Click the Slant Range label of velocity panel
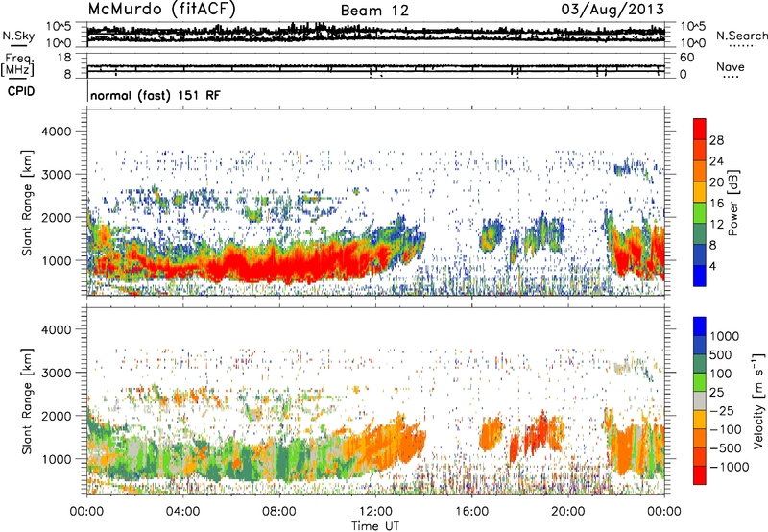The image size is (768, 532). click(28, 401)
